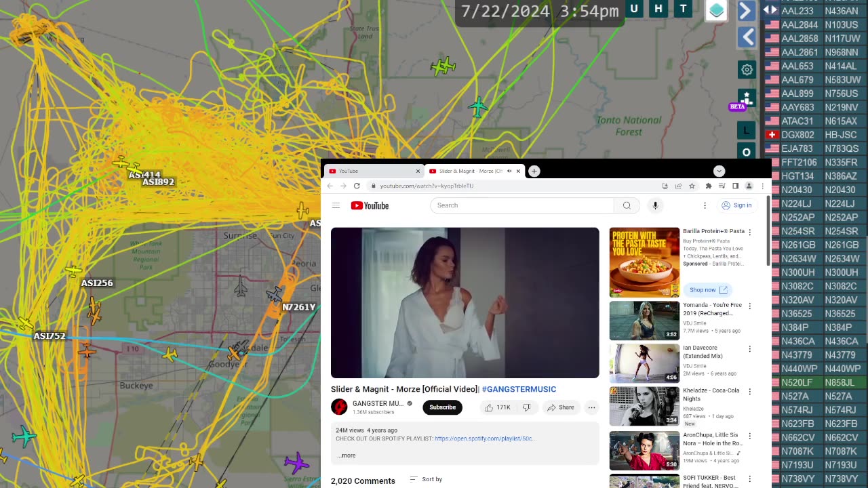868x488 pixels.
Task: Click YouTube search magnifier button
Action: [x=627, y=205]
